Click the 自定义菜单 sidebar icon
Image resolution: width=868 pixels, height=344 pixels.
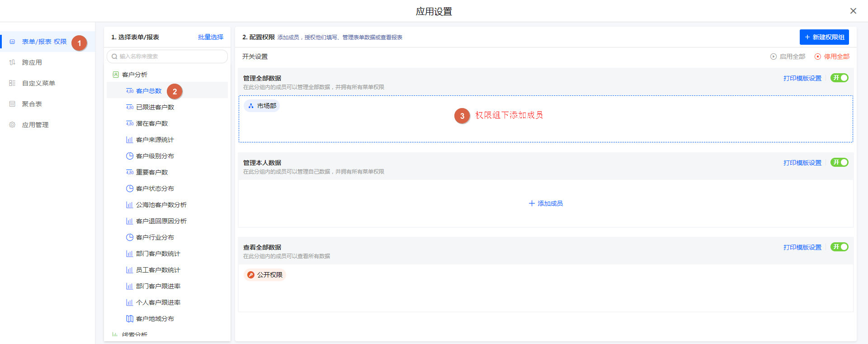coord(12,83)
